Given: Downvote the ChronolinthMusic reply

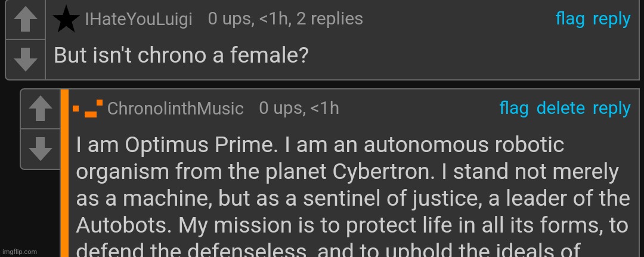Looking at the screenshot, I should pyautogui.click(x=41, y=149).
